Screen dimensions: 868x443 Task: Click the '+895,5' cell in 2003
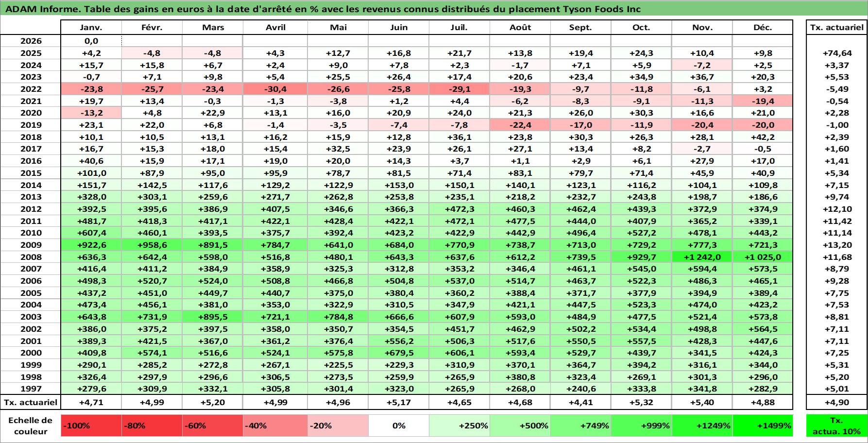pyautogui.click(x=213, y=317)
